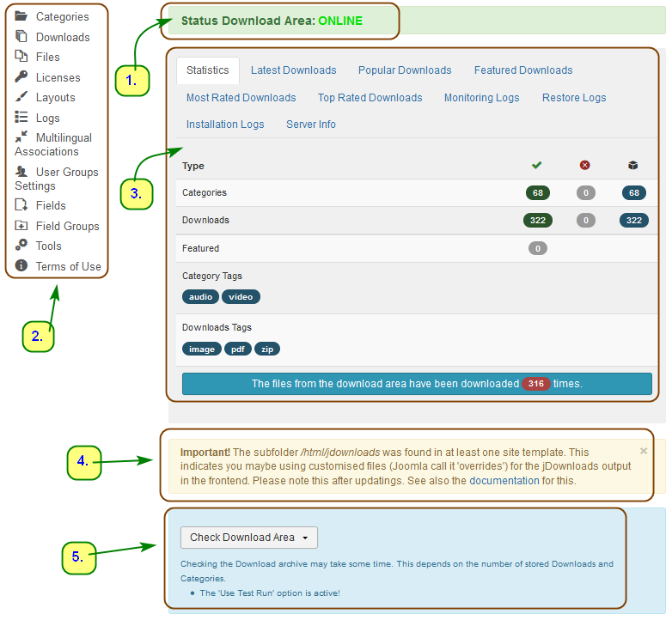Viewport: 672px width, 620px height.
Task: Open the Server Info tab
Action: pos(311,125)
